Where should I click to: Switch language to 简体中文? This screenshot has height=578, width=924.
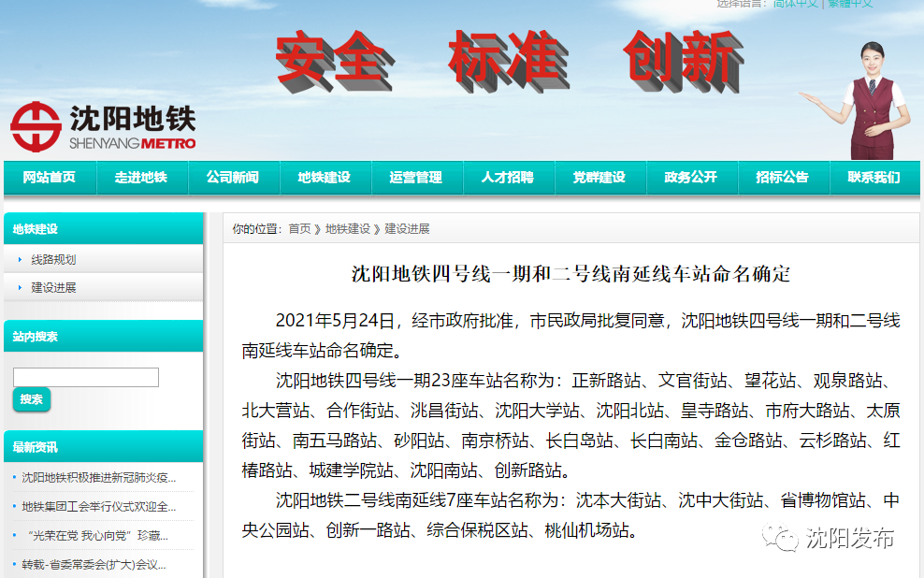click(x=796, y=4)
